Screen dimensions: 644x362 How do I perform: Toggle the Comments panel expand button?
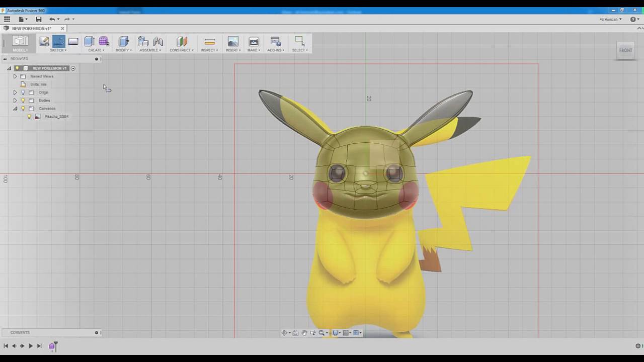(x=97, y=332)
